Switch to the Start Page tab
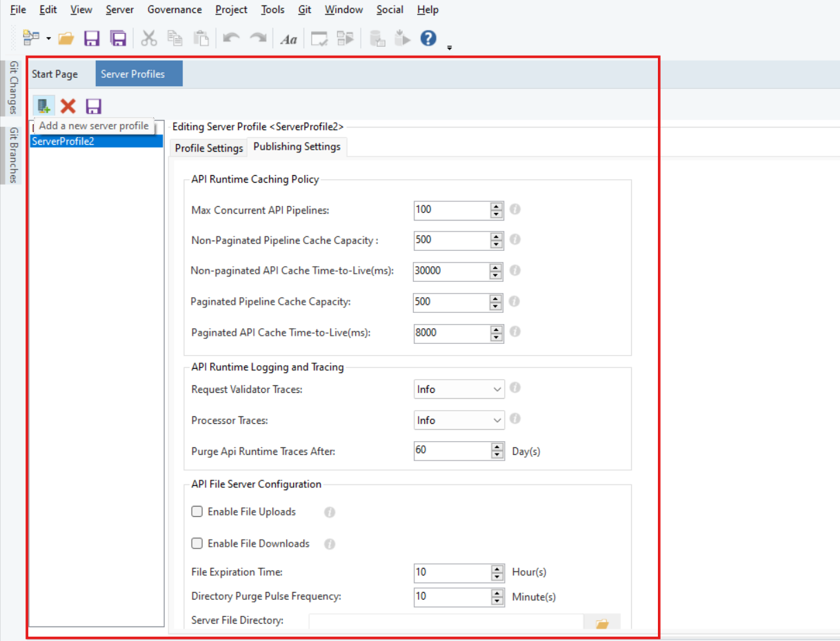The width and height of the screenshot is (840, 641). point(54,74)
